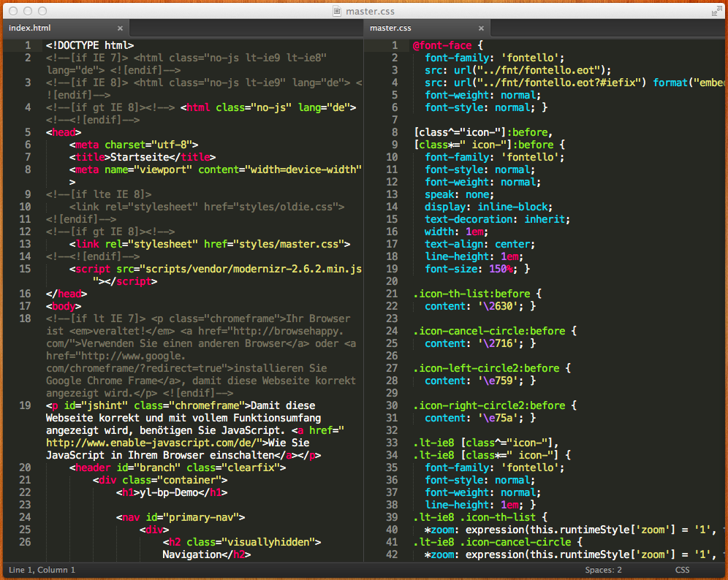Viewport: 728px width, 580px height.
Task: Close the master.css tab
Action: [482, 28]
